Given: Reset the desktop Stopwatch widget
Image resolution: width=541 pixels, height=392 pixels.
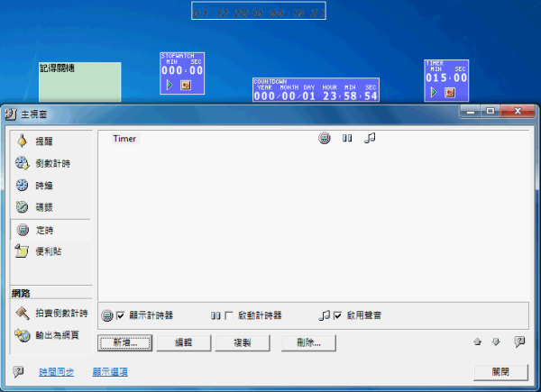Looking at the screenshot, I should coord(186,85).
